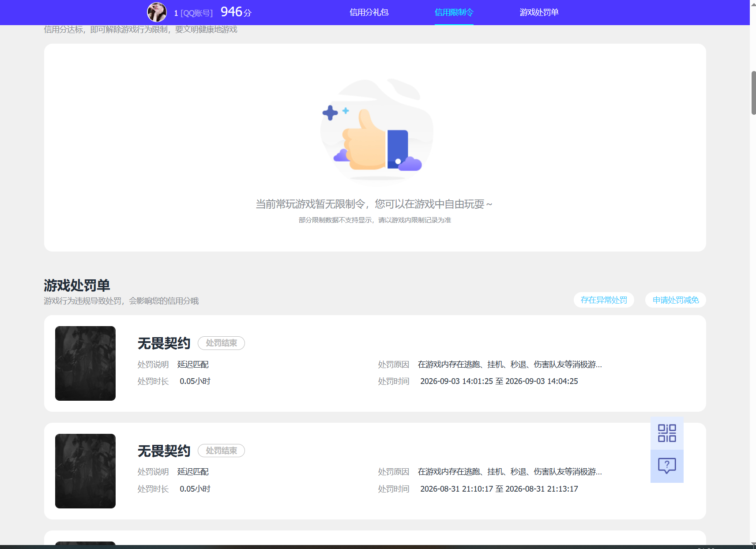Click text 当前常玩游戏暂无限制令
The height and width of the screenshot is (549, 756).
click(x=310, y=204)
